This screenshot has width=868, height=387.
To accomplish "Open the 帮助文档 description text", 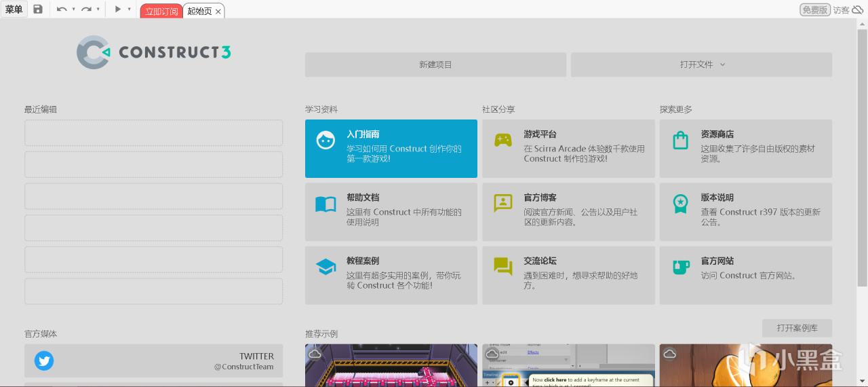I will pos(404,217).
